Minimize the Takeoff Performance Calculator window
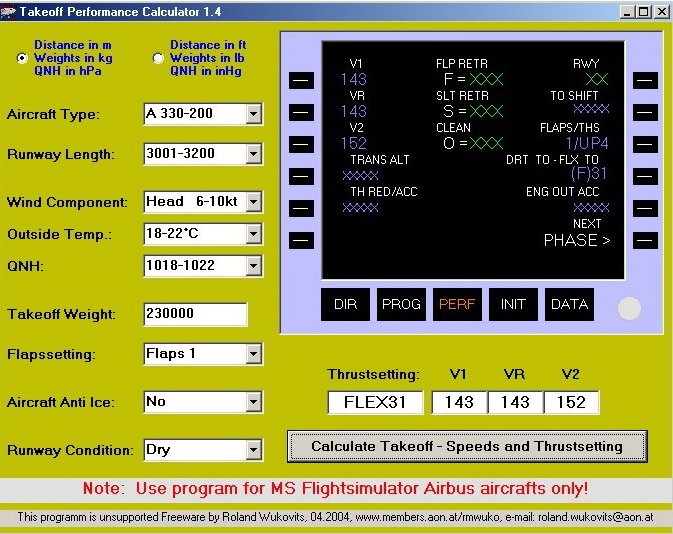The height and width of the screenshot is (534, 673). point(628,12)
